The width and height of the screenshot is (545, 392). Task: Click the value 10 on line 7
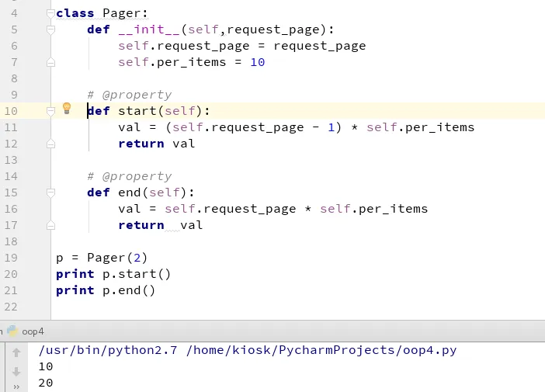click(x=258, y=62)
